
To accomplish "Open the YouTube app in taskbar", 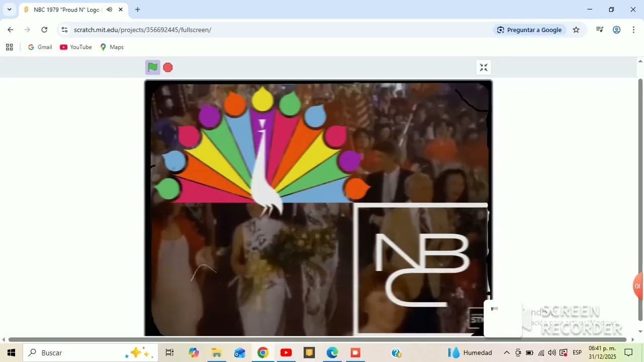I will [x=286, y=353].
